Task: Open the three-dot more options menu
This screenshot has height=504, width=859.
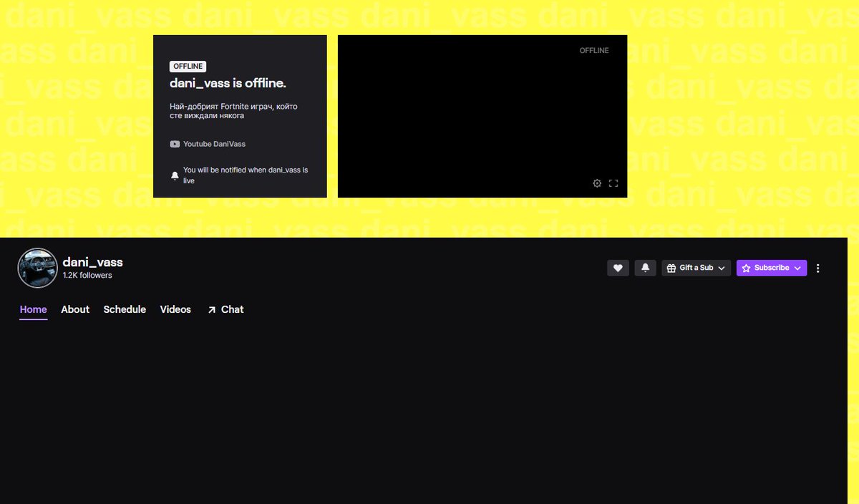Action: (818, 268)
